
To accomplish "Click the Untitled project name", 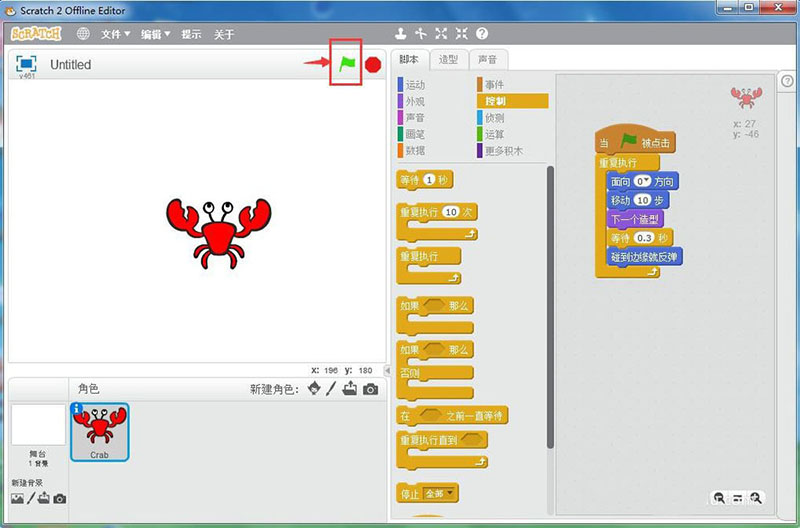I will pyautogui.click(x=70, y=65).
